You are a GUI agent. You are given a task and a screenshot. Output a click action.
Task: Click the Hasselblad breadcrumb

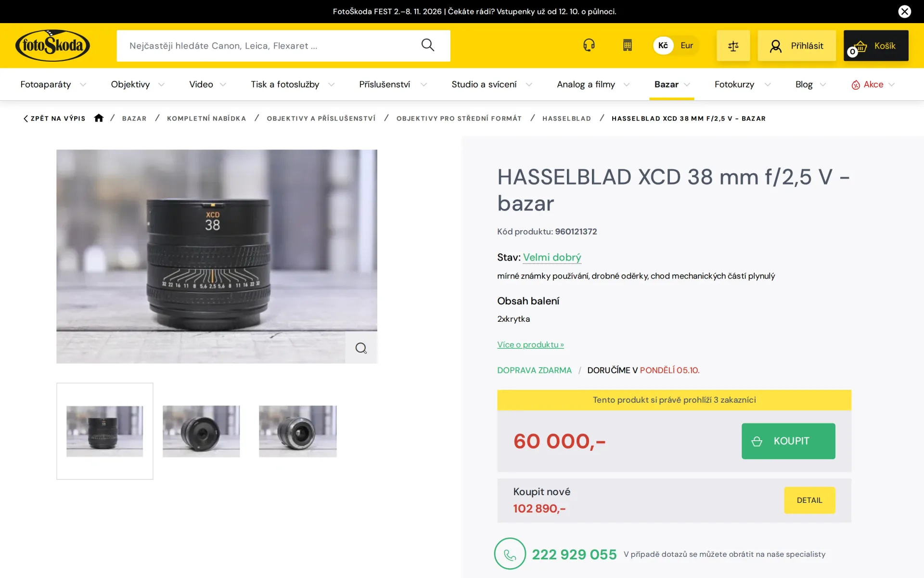click(x=566, y=118)
